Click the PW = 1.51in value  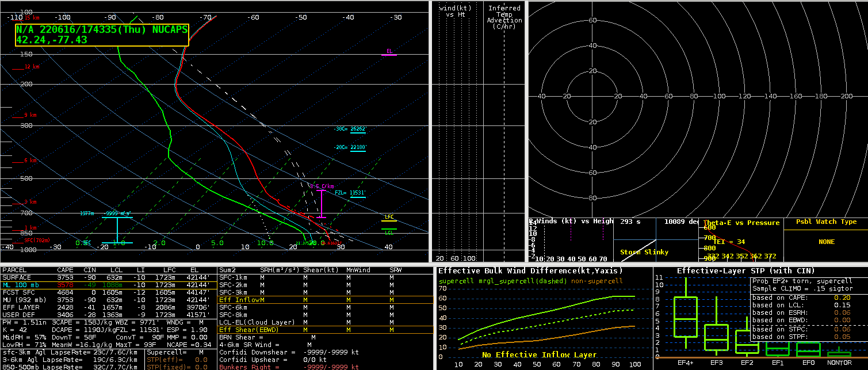[x=25, y=323]
